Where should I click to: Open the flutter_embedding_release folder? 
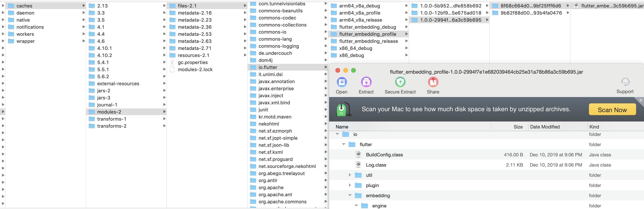368,41
